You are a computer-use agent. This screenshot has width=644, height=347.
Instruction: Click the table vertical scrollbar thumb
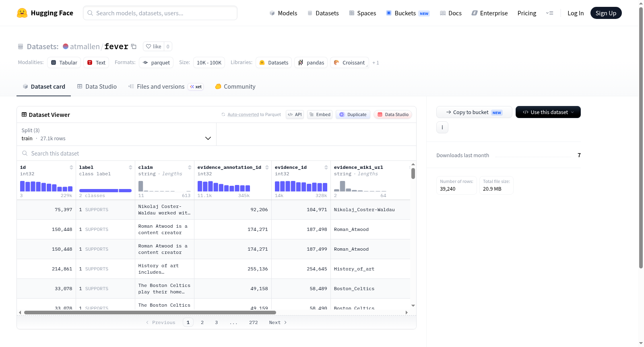tap(413, 173)
